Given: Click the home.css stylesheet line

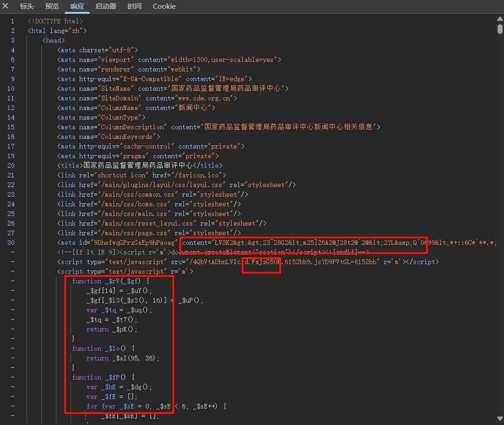Looking at the screenshot, I should 149,204.
